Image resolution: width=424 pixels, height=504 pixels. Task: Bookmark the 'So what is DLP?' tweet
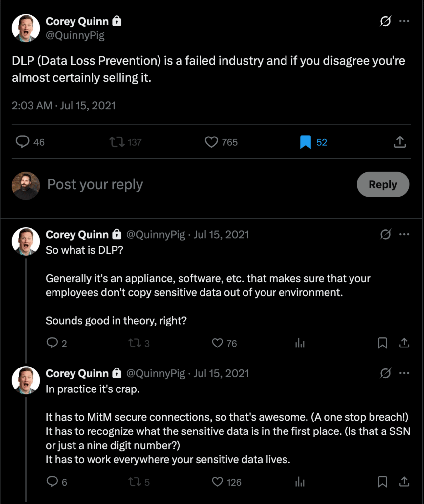point(382,343)
